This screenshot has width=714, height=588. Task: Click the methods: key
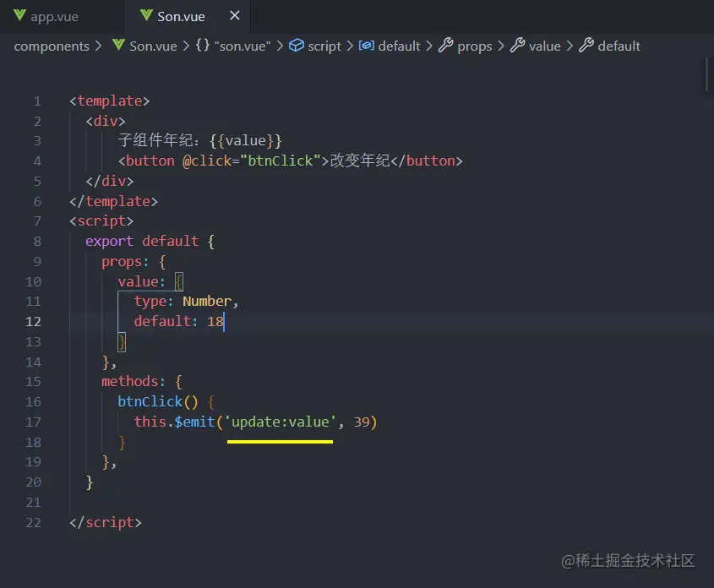click(133, 381)
